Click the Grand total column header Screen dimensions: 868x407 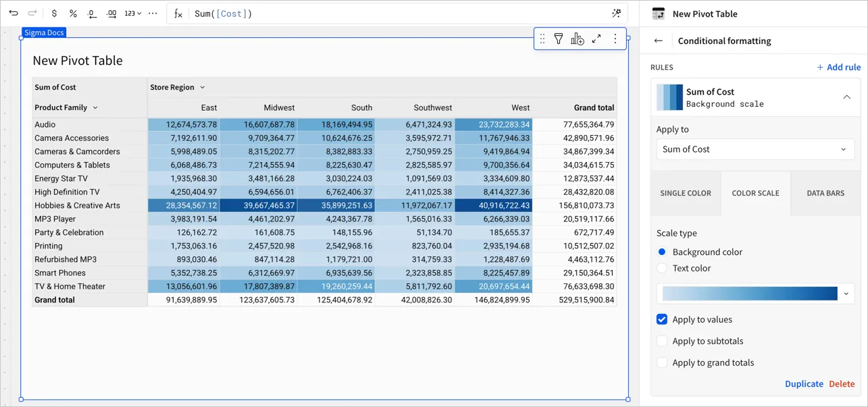tap(594, 107)
